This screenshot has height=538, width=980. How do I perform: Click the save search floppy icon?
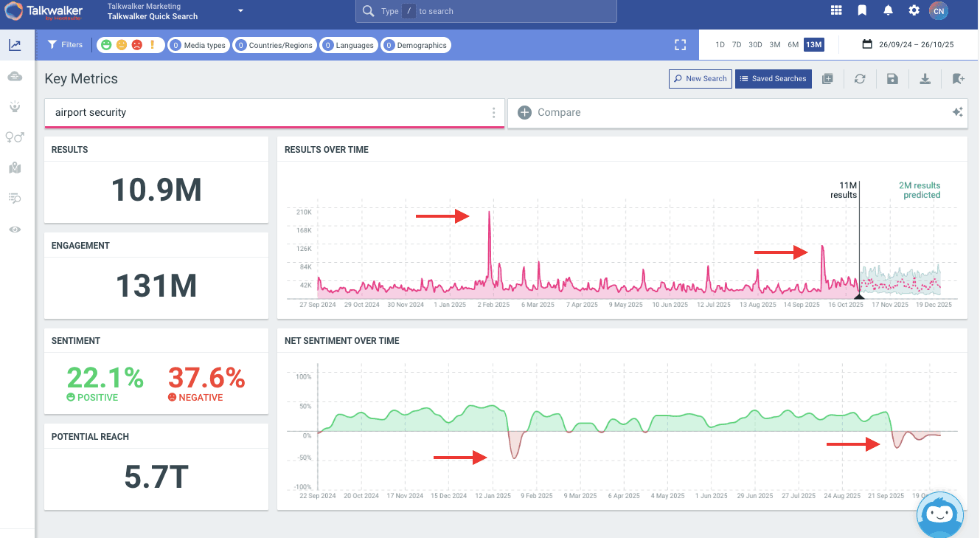tap(892, 79)
